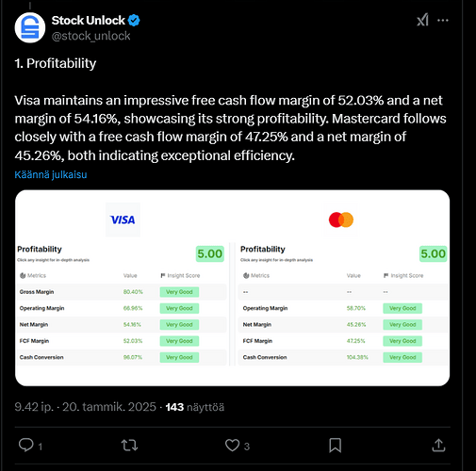
Task: Bookmark this post
Action: point(336,446)
